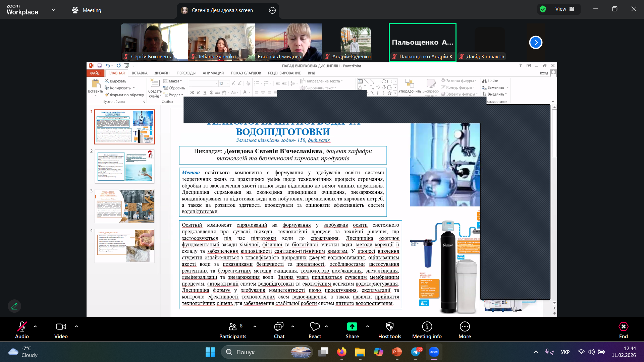
Task: Open screen share options ellipsis menu
Action: pos(272,10)
